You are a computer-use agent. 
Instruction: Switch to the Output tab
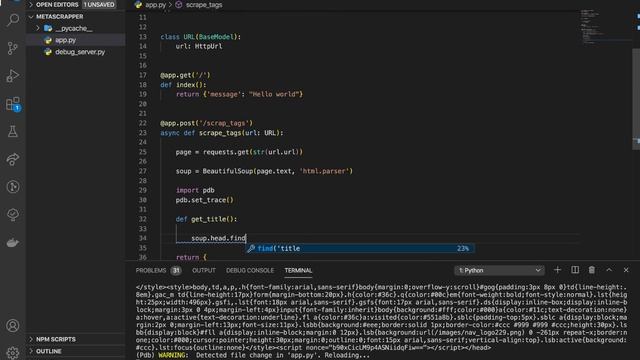[x=204, y=270]
